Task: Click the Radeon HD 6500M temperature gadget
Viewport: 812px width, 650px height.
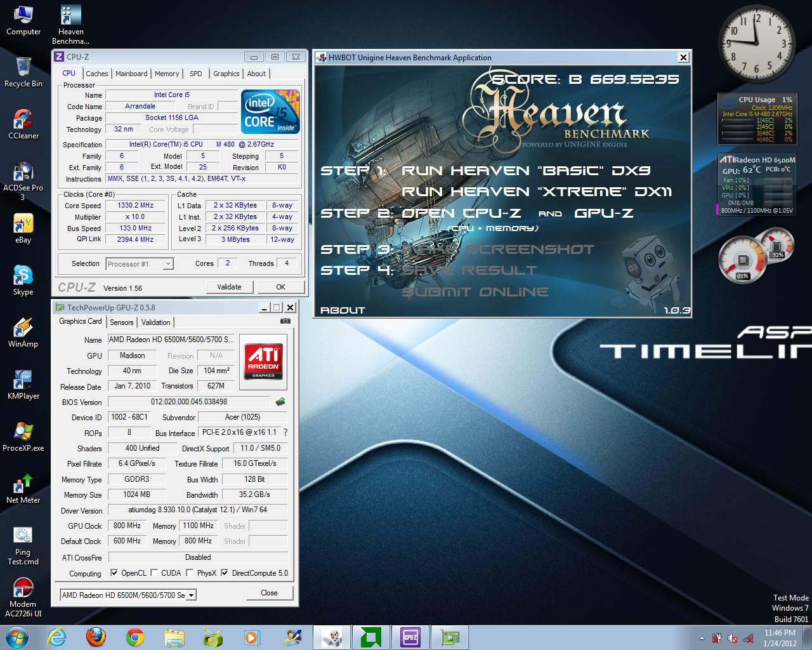Action: (x=757, y=184)
